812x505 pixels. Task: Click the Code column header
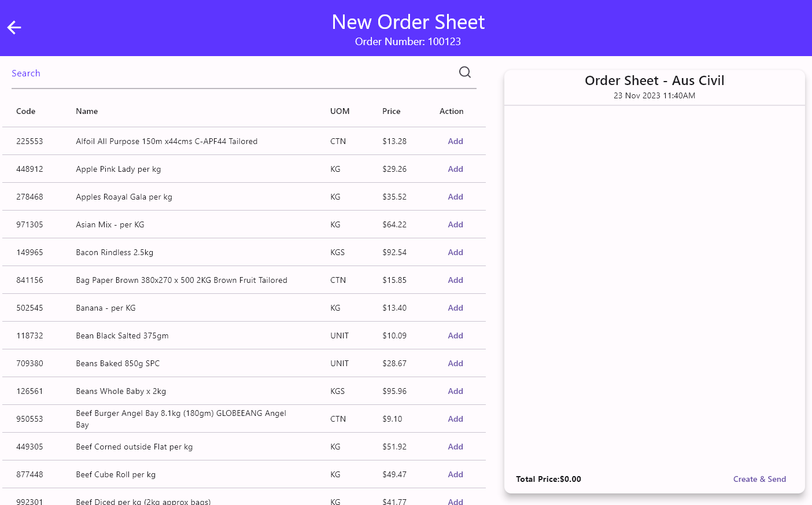click(x=25, y=111)
